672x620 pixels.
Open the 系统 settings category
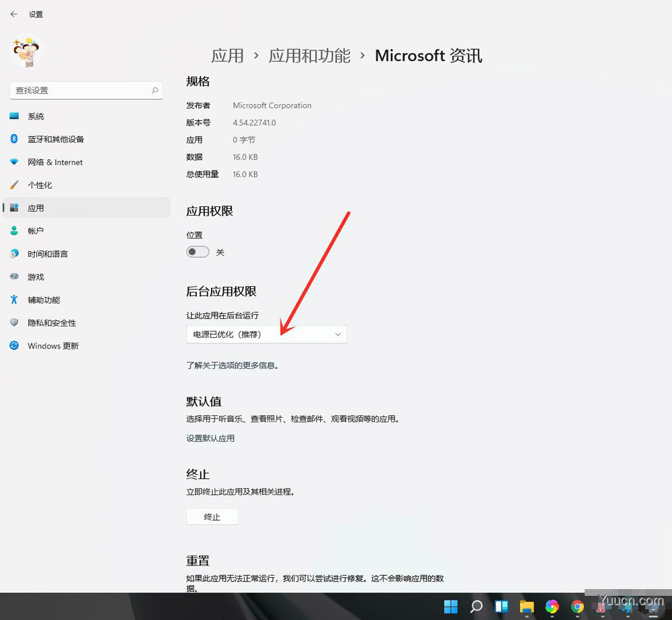(x=87, y=116)
